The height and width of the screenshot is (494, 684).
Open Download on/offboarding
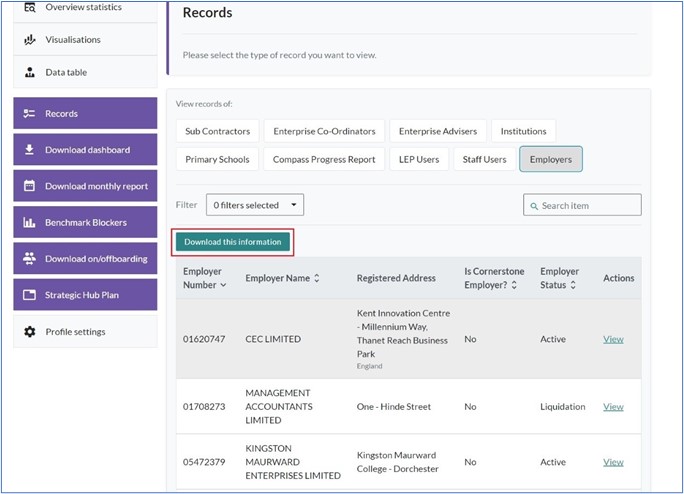pos(85,258)
